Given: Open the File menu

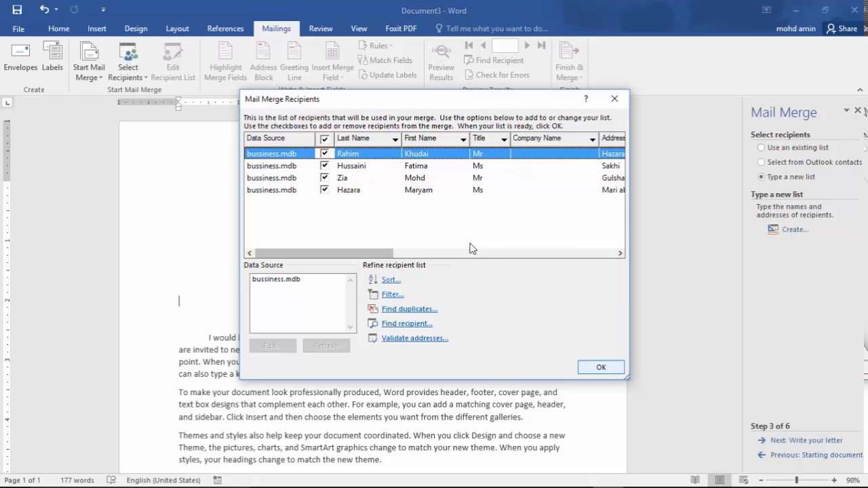Looking at the screenshot, I should pos(18,28).
